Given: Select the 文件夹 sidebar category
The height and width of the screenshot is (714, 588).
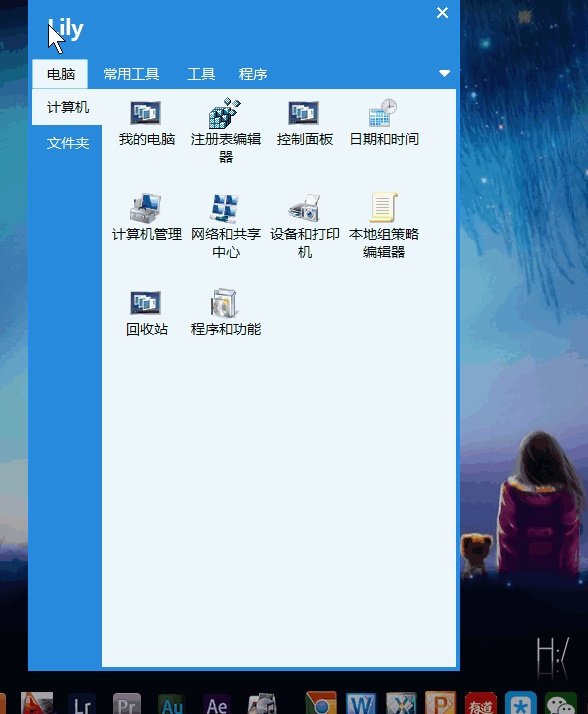Looking at the screenshot, I should pyautogui.click(x=67, y=143).
